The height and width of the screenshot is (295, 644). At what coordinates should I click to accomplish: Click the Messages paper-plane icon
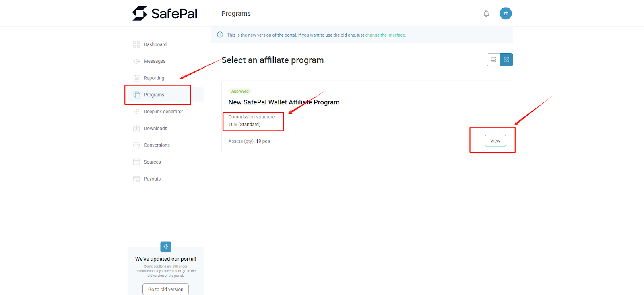tap(136, 61)
